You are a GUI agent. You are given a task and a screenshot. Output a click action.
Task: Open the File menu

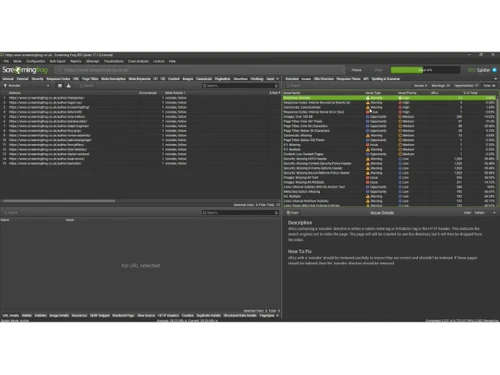(x=6, y=61)
